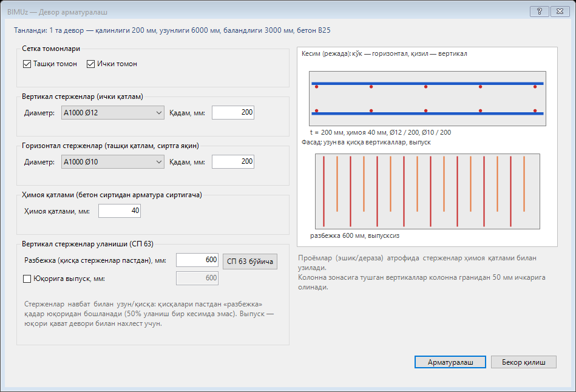Click the 'Сетка томонлари' group label

click(x=51, y=49)
